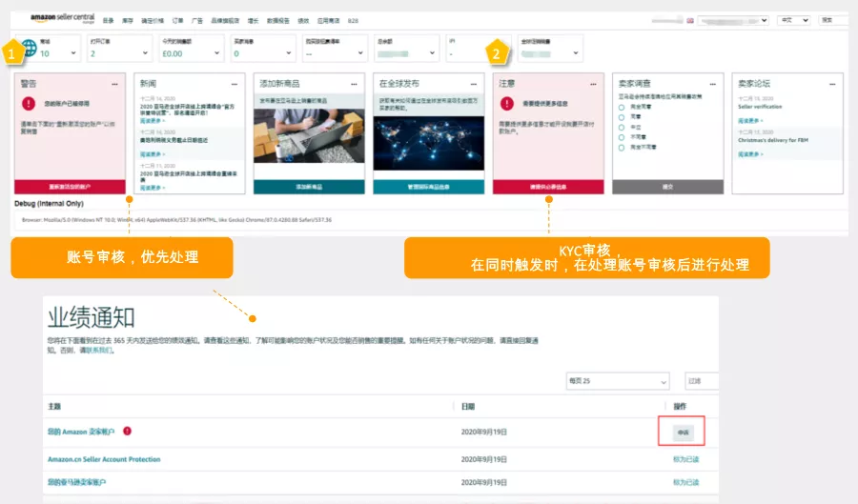Click the teal manage international listings button

click(428, 187)
